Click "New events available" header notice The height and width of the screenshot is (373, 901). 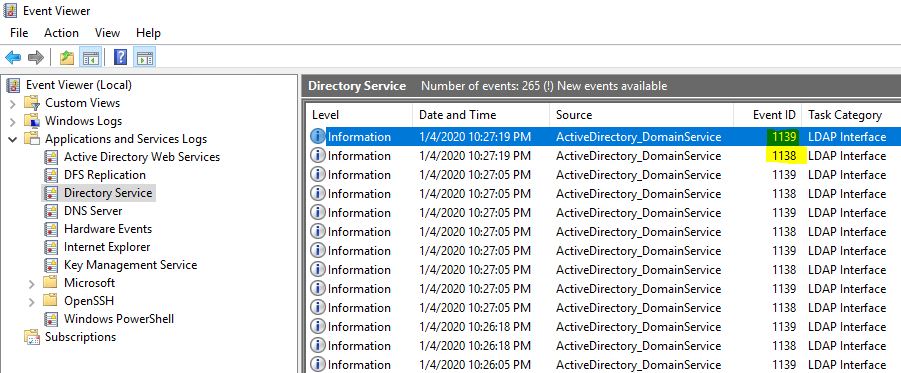pyautogui.click(x=612, y=86)
